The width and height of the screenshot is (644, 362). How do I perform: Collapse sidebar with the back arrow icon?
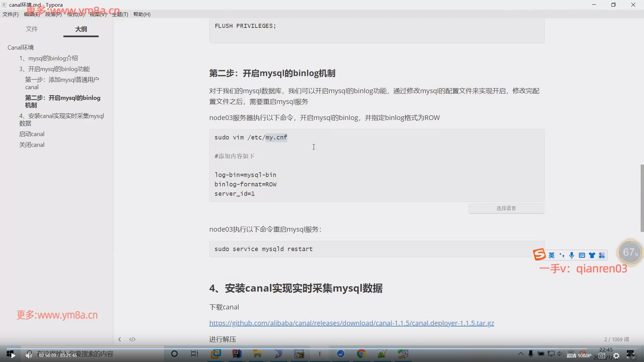[119, 339]
